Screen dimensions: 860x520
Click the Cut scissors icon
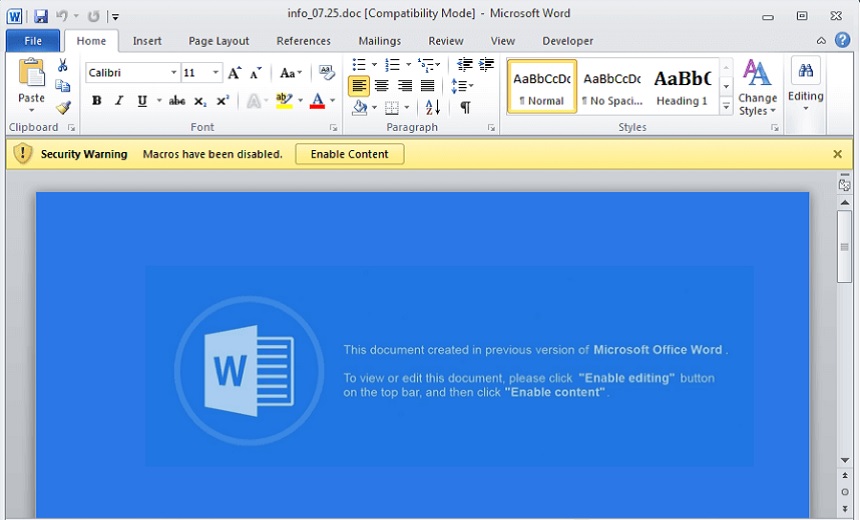click(x=63, y=66)
